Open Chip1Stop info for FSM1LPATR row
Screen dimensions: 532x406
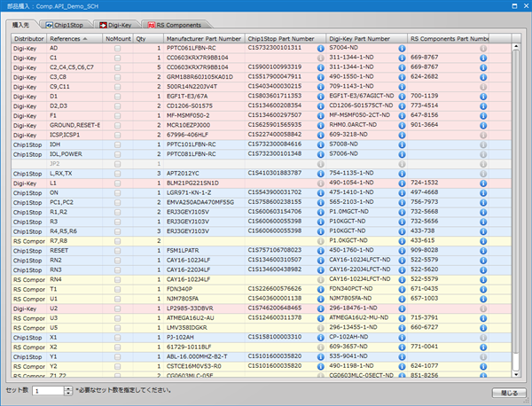321,251
